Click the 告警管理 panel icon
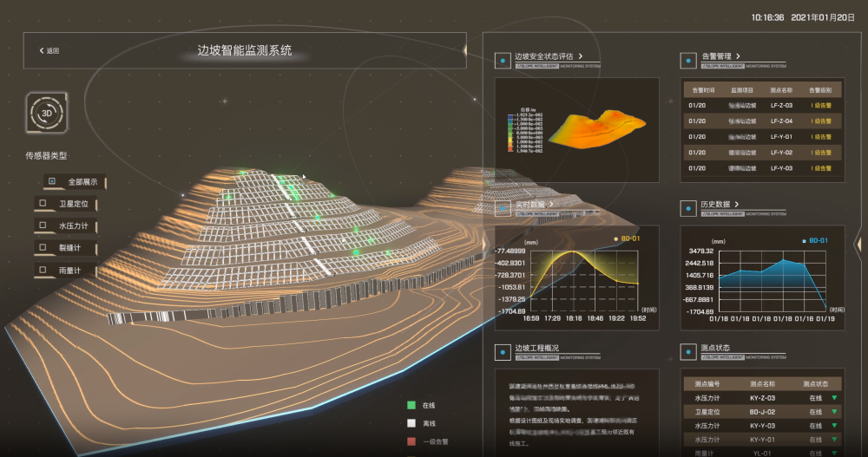 click(x=687, y=61)
